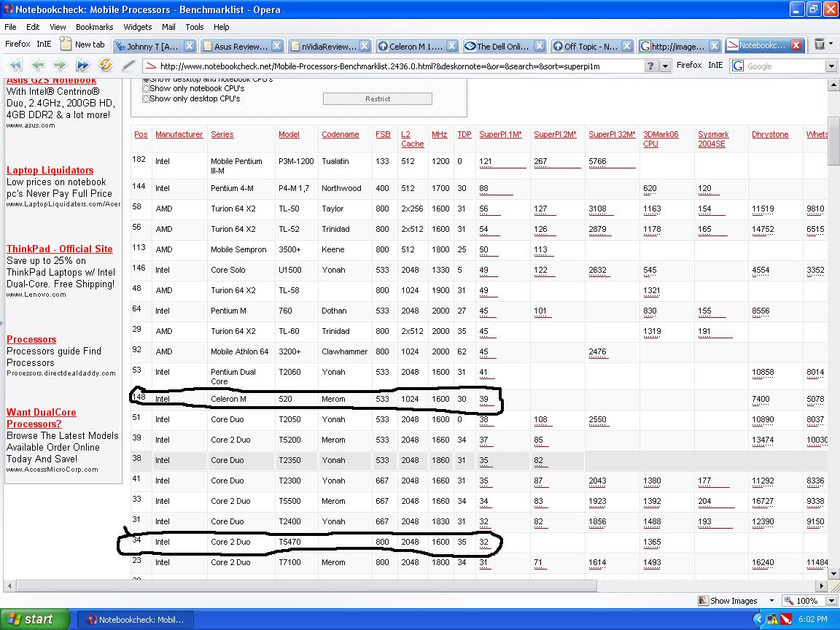This screenshot has width=840, height=630.
Task: Click the Wand pencil icon in toolbar
Action: 128,66
